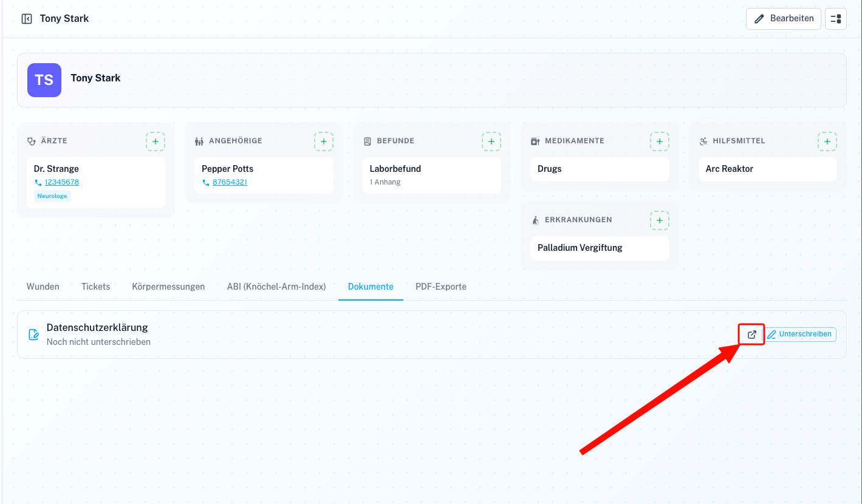Screen dimensions: 862x504
Task: Collapse the sidebar panel icon
Action: [x=27, y=19]
